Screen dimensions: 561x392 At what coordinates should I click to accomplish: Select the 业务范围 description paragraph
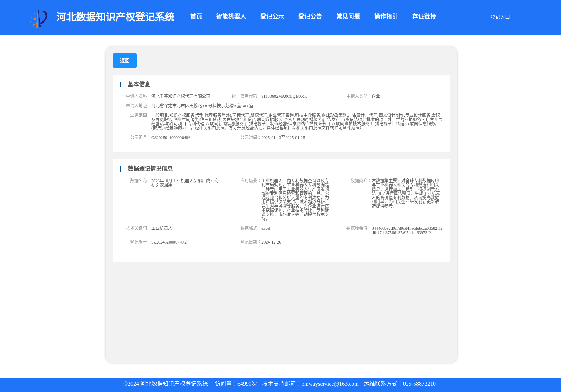click(x=297, y=121)
